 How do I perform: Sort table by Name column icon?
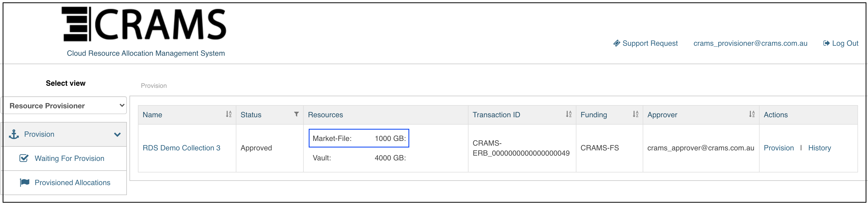coord(228,114)
